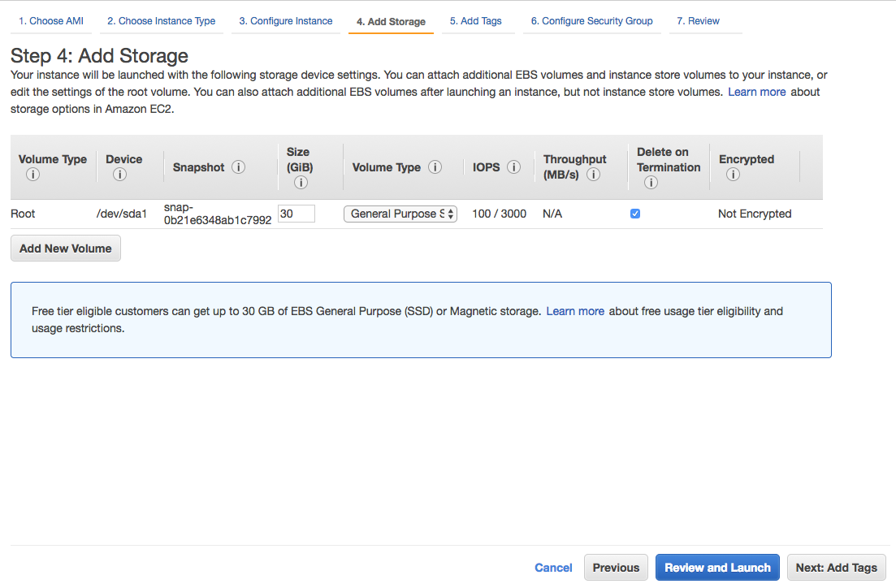Go to 1. Choose AMI tab
The width and height of the screenshot is (896, 588).
(x=51, y=21)
